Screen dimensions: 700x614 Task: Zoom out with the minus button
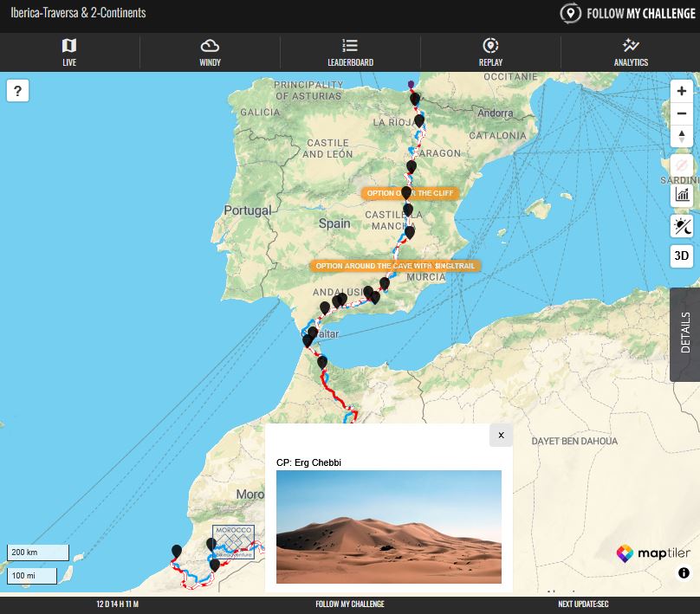click(682, 113)
